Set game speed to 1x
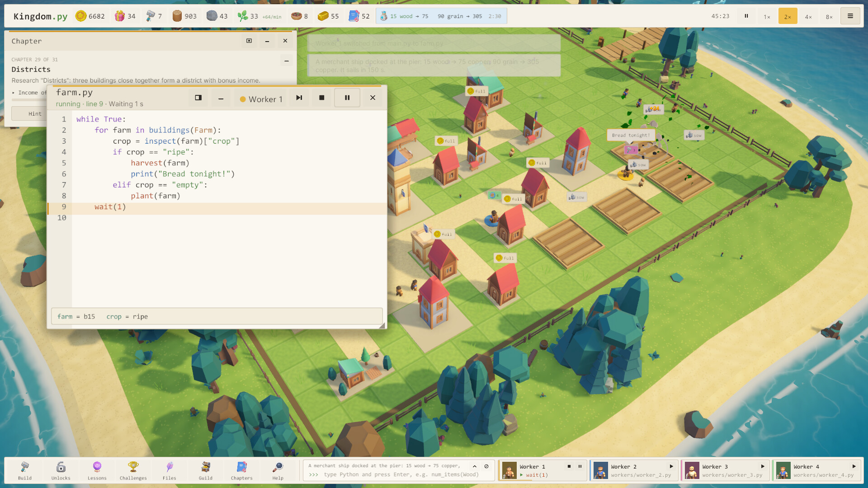 point(767,16)
